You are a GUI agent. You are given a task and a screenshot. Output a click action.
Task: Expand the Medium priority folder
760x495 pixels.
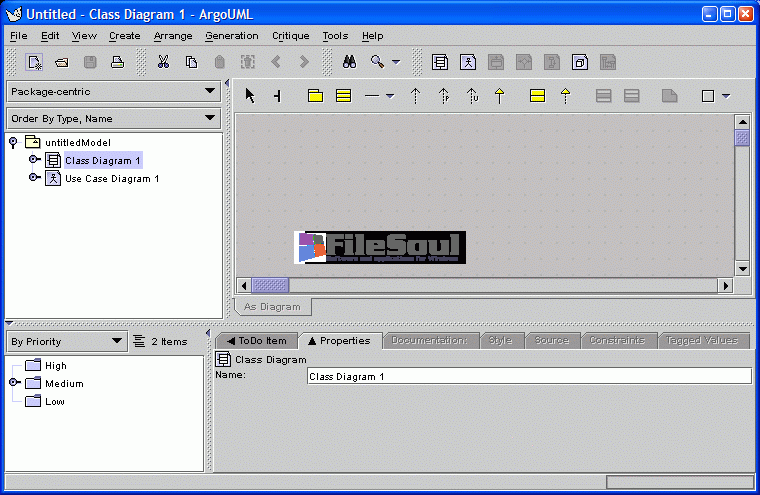(x=15, y=383)
